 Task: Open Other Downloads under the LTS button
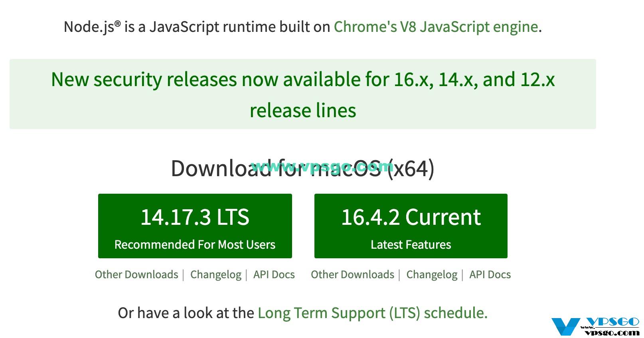click(x=136, y=275)
